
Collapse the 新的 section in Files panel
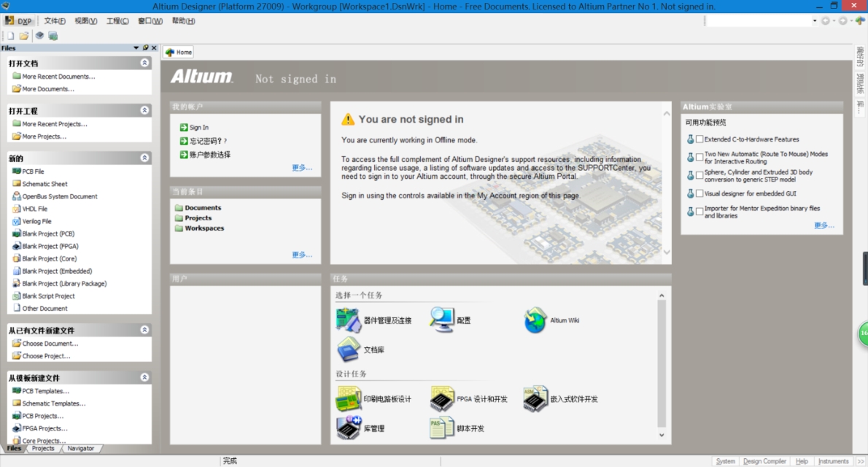(x=144, y=158)
